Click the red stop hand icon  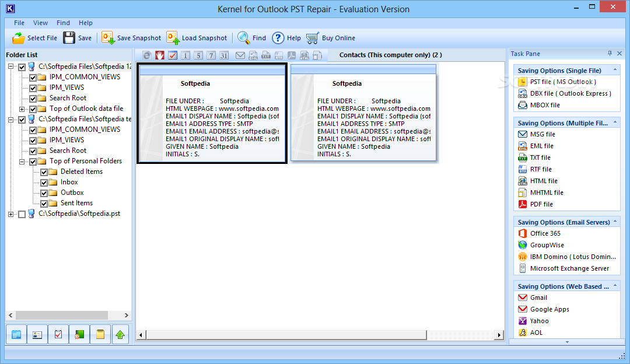pos(160,55)
